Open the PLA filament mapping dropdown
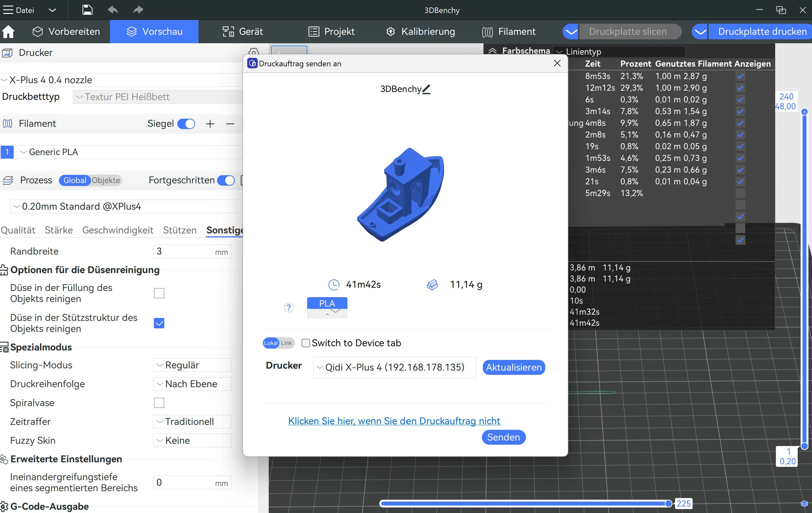 point(327,308)
